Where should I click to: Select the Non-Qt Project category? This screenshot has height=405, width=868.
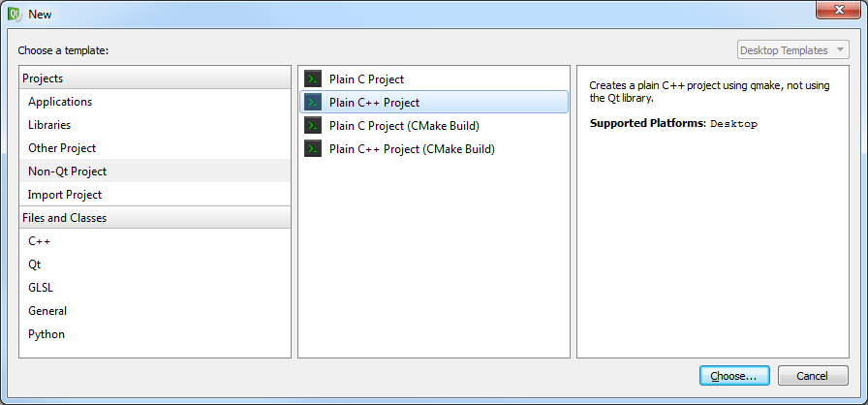pyautogui.click(x=68, y=171)
